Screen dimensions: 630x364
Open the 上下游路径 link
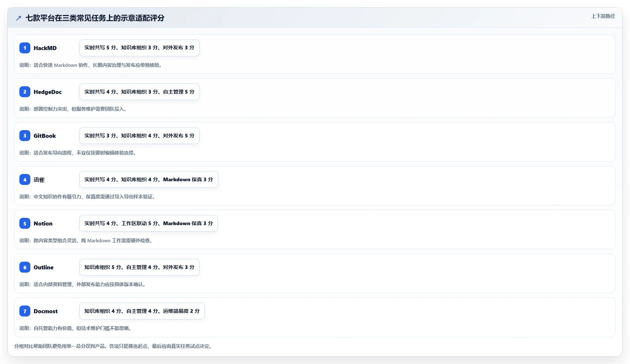tap(603, 16)
